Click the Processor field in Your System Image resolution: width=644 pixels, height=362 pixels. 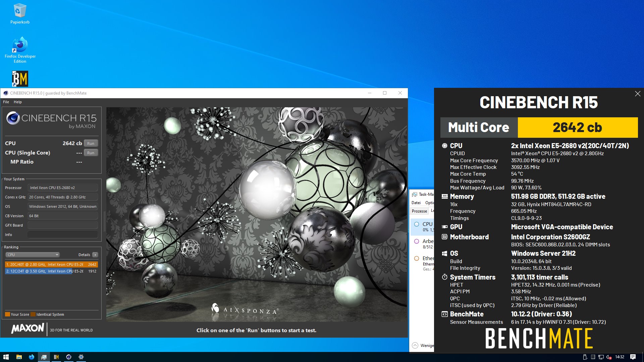[x=63, y=188]
